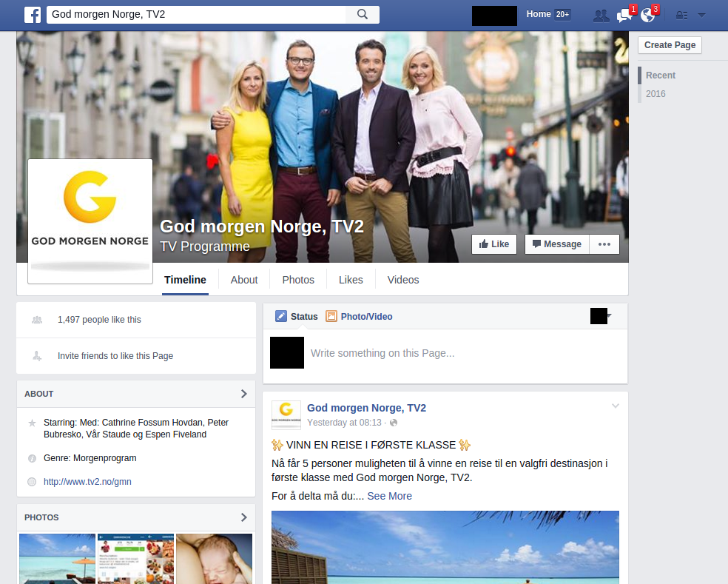This screenshot has height=584, width=728.
Task: Switch to the About tab
Action: coord(244,280)
